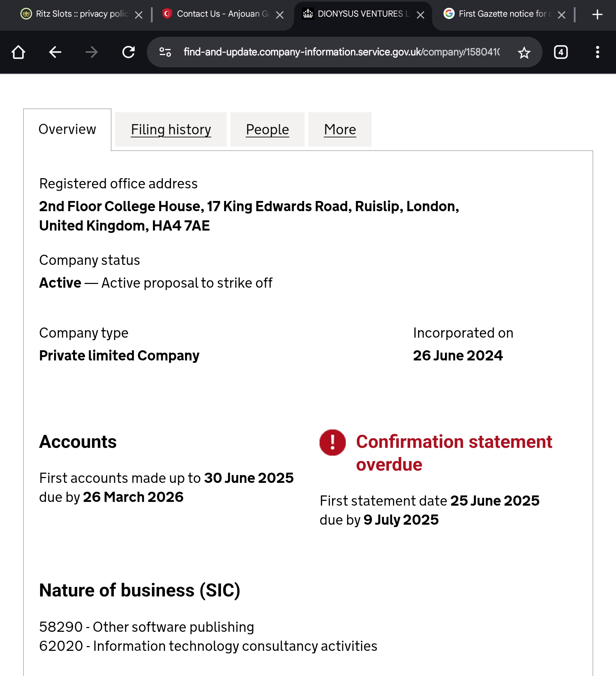This screenshot has height=676, width=616.
Task: Close the Dionysus Ventures tab
Action: (421, 15)
